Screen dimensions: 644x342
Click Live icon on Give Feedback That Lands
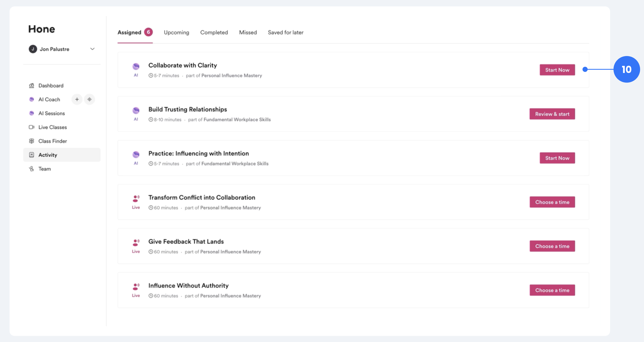pyautogui.click(x=136, y=243)
